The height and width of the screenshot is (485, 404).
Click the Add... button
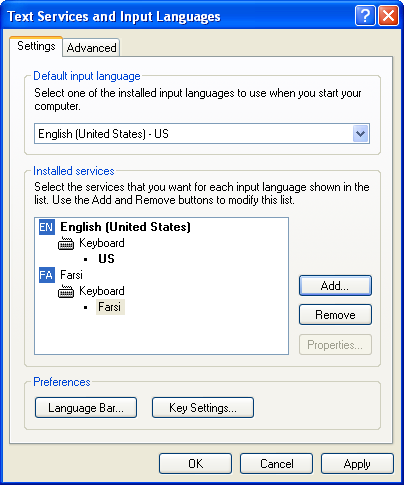pos(335,286)
